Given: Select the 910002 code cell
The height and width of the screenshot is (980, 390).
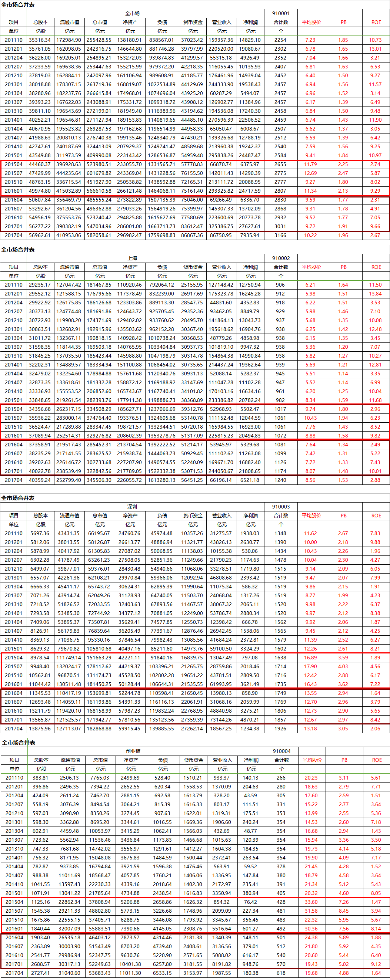Looking at the screenshot, I should tap(281, 258).
